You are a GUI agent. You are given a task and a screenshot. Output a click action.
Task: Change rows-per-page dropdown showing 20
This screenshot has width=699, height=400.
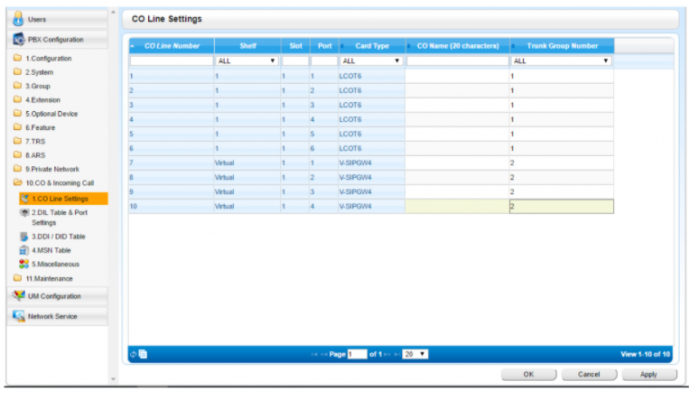tap(416, 354)
